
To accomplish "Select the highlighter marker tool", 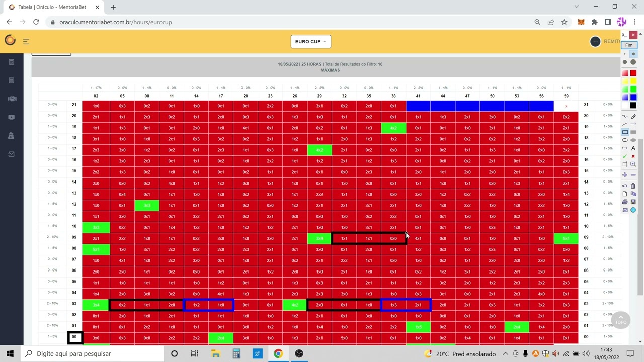I will pyautogui.click(x=633, y=116).
